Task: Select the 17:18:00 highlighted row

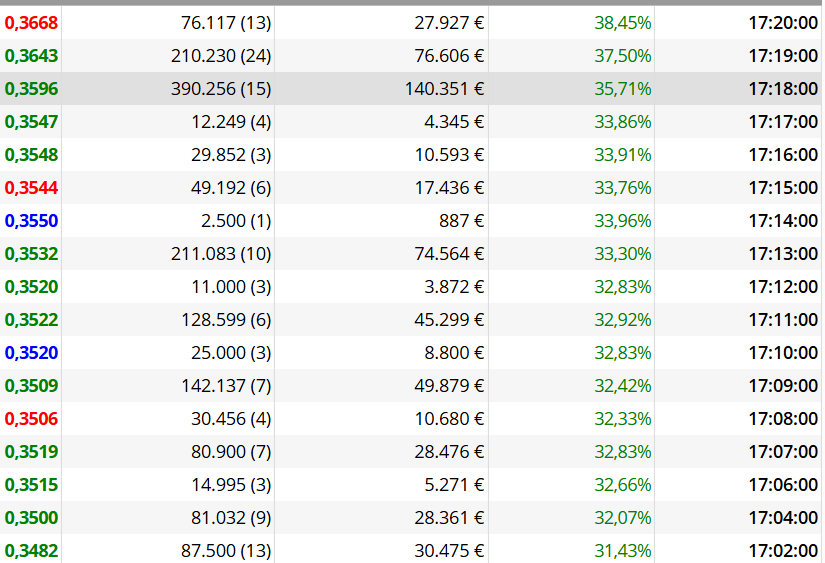Action: pos(411,88)
